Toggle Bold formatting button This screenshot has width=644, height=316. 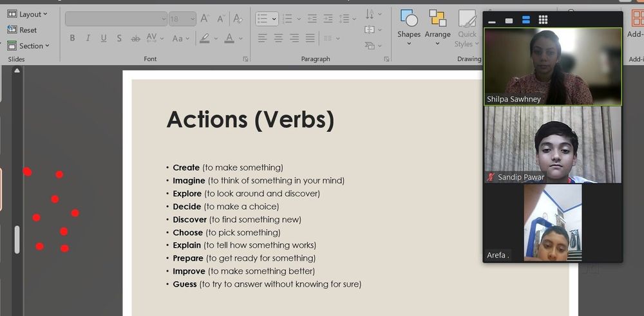tap(72, 38)
